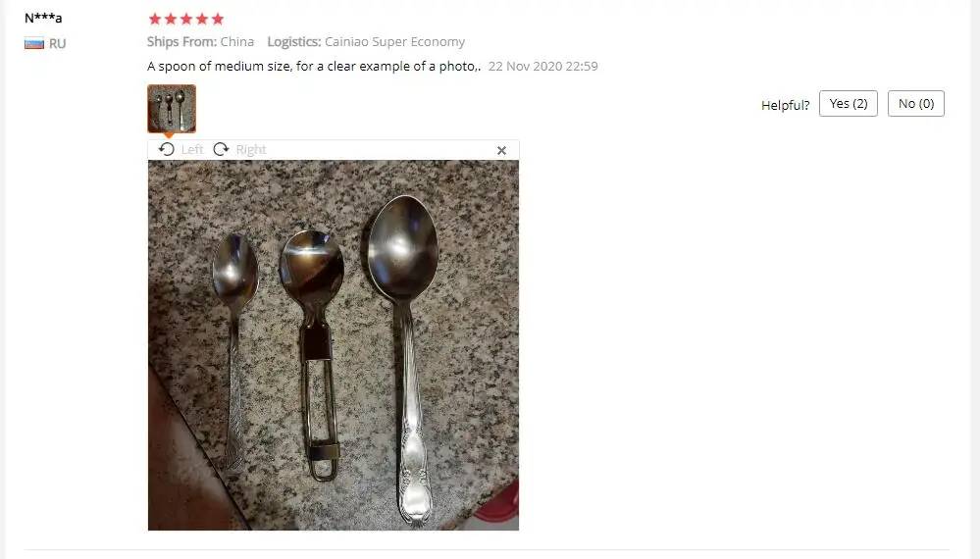Close the enlarged photo viewer
This screenshot has width=980, height=559.
coord(501,150)
